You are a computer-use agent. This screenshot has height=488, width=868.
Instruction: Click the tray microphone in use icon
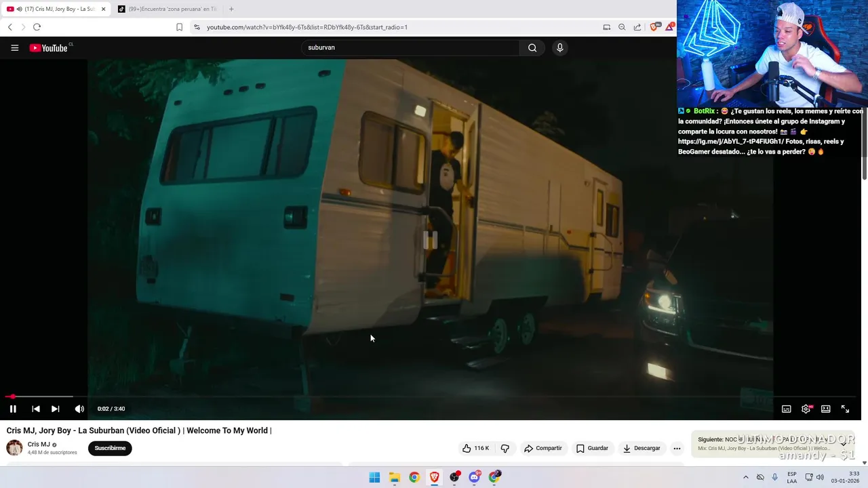[775, 477]
